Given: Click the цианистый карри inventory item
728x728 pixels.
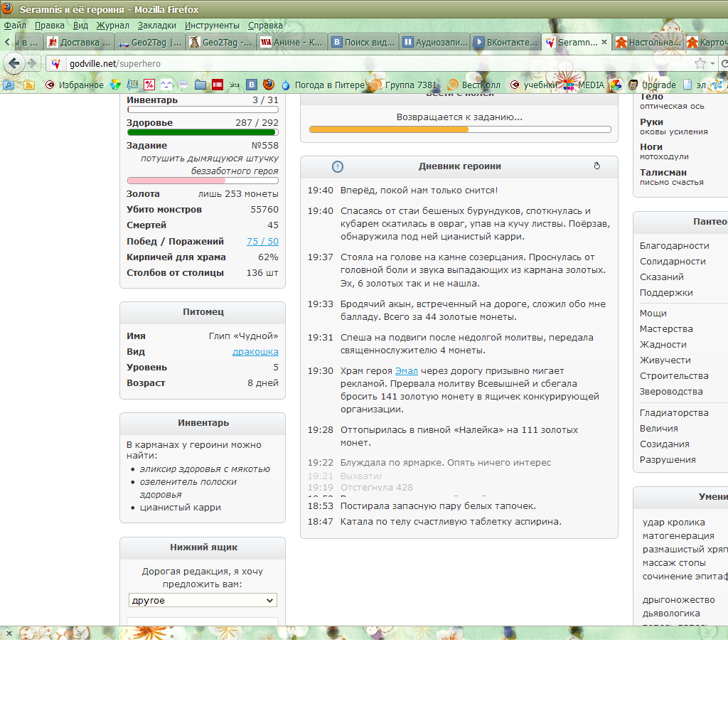Looking at the screenshot, I should pos(180,508).
